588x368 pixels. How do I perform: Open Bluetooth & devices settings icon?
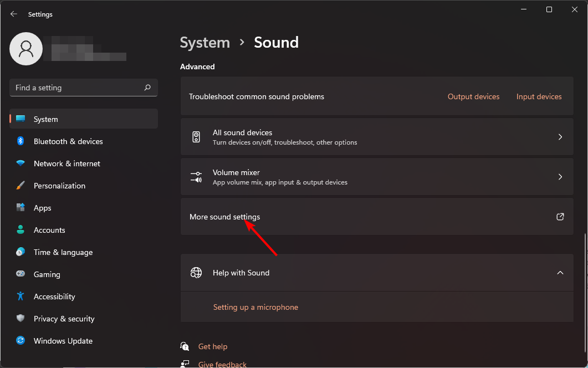[x=21, y=141]
